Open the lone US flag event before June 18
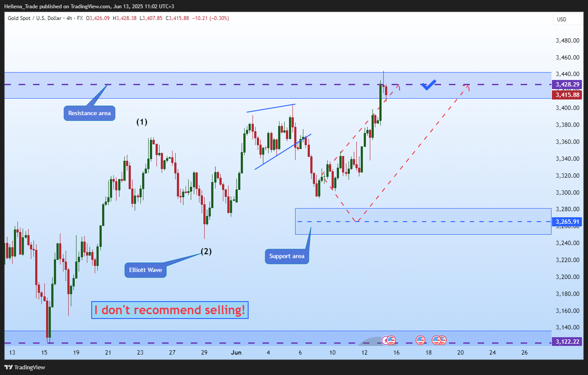The image size is (588, 375). 420,340
